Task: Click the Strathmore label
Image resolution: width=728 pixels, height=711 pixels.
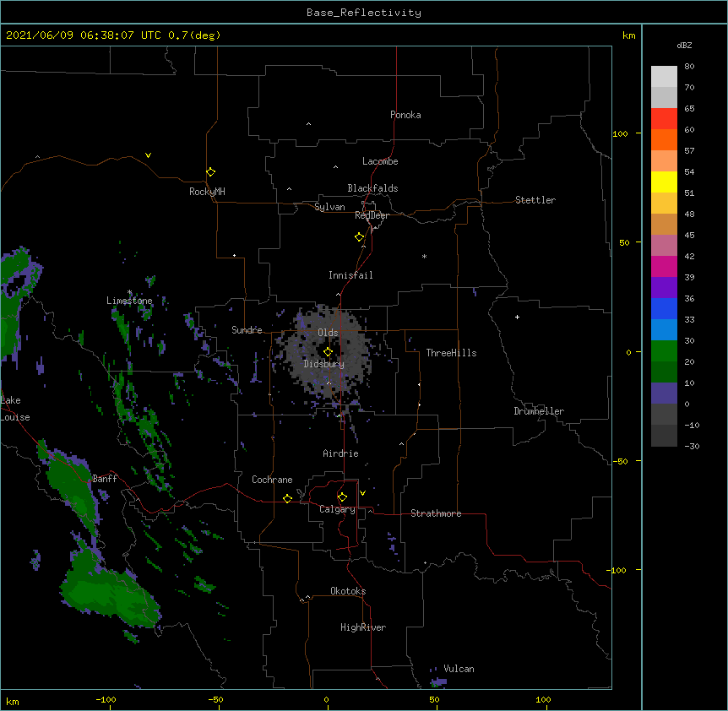Action: (436, 513)
